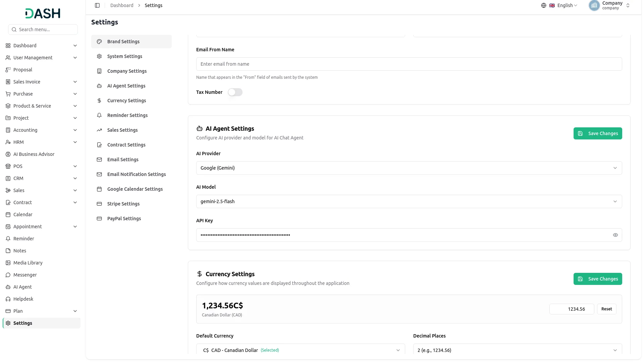The height and width of the screenshot is (362, 644).
Task: Save Changes in AI Agent Settings
Action: (598, 133)
